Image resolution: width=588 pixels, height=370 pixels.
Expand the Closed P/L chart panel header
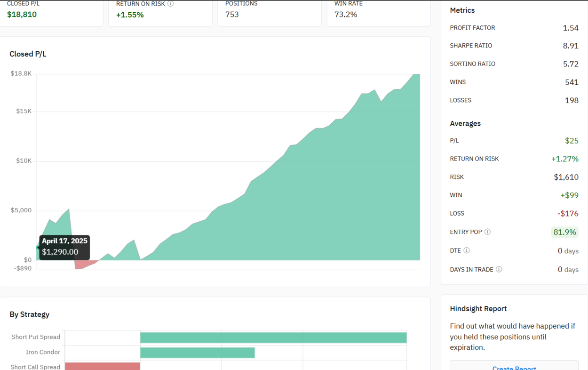pyautogui.click(x=28, y=54)
